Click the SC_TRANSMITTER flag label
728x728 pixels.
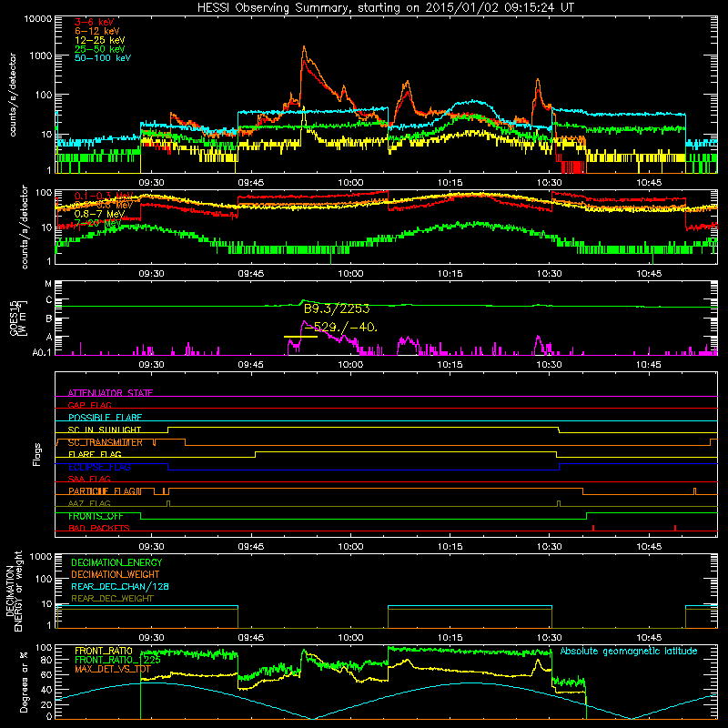click(x=106, y=442)
